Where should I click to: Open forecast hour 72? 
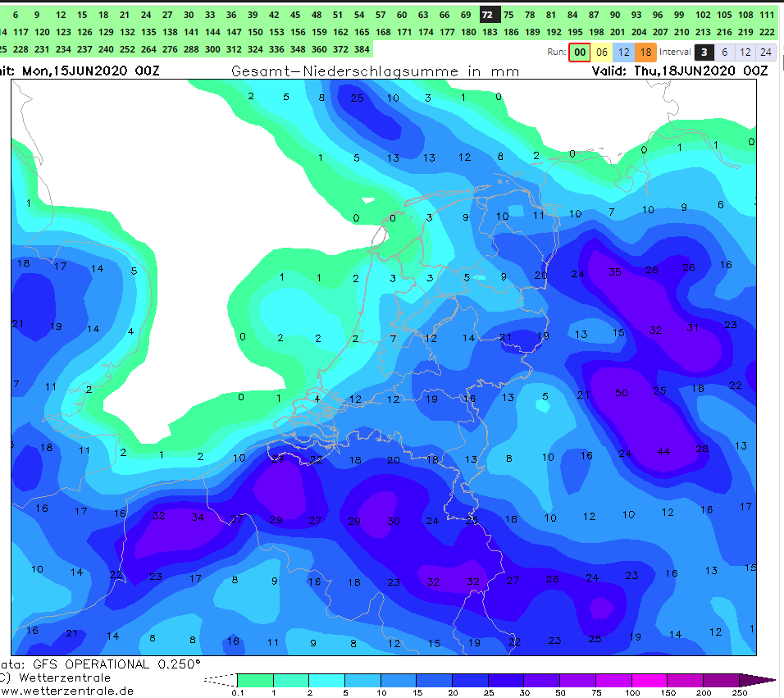(x=487, y=15)
